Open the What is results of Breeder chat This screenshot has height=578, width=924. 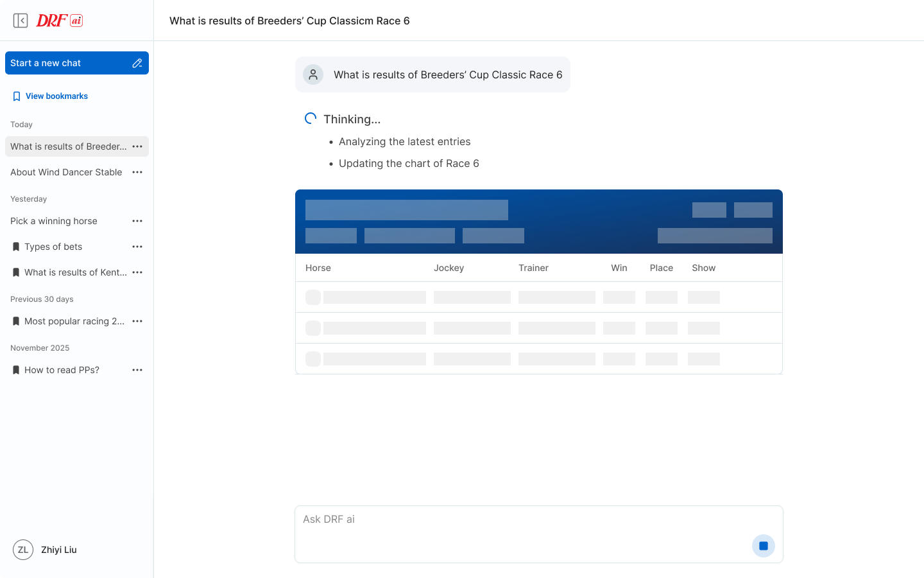68,146
